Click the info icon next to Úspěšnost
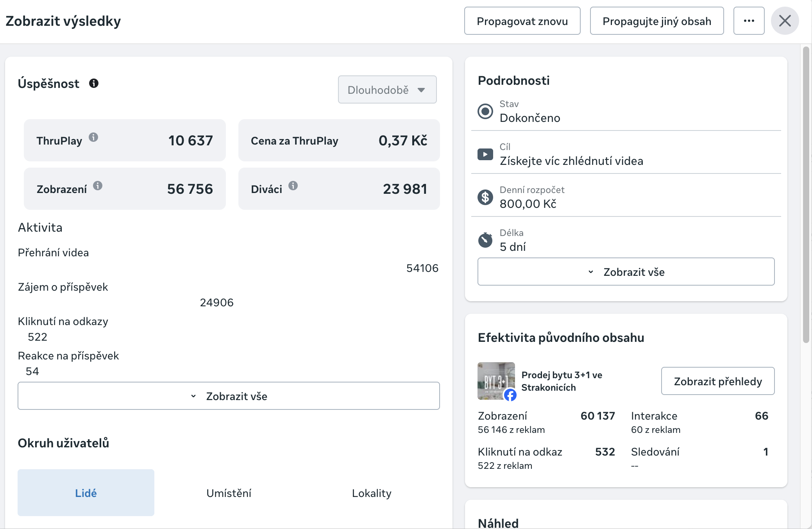Image resolution: width=812 pixels, height=529 pixels. pos(94,83)
